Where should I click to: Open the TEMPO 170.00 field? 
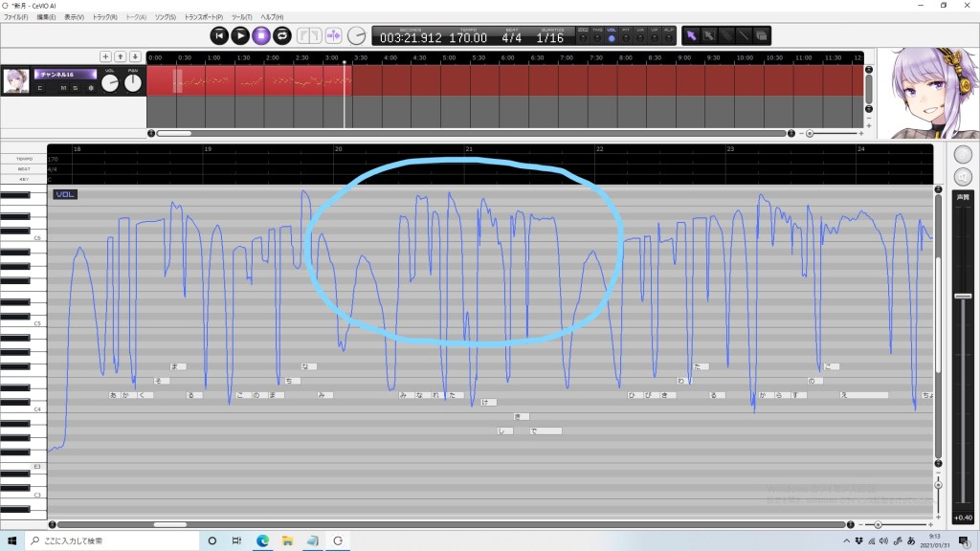click(468, 38)
